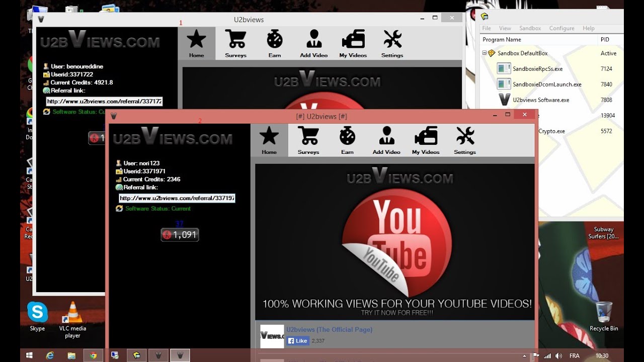Click PID value 5572
The width and height of the screenshot is (644, 362).
coord(606,131)
